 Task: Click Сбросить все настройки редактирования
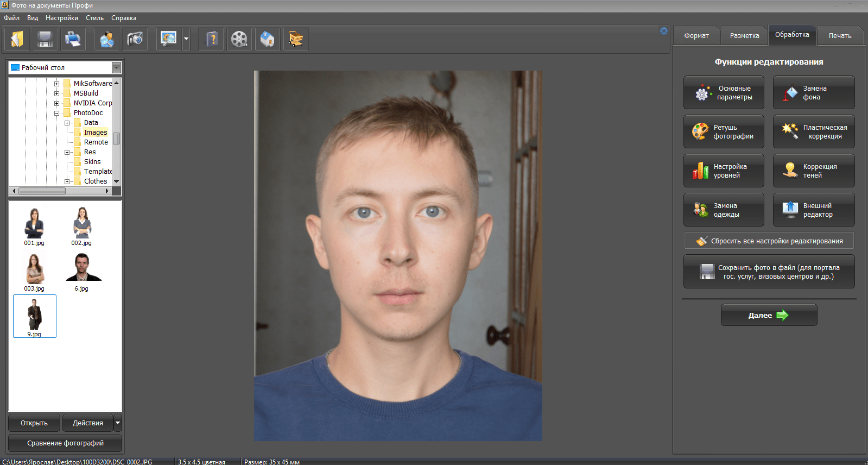point(769,241)
